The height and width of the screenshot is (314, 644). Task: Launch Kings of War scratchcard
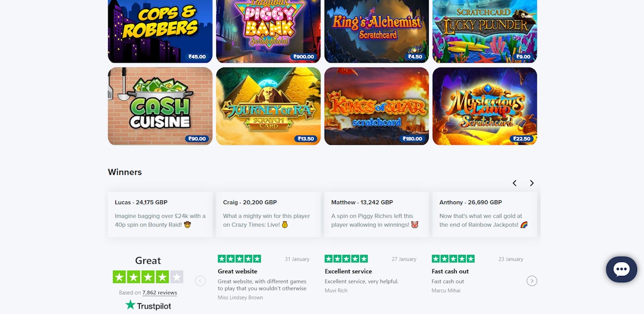pos(376,106)
